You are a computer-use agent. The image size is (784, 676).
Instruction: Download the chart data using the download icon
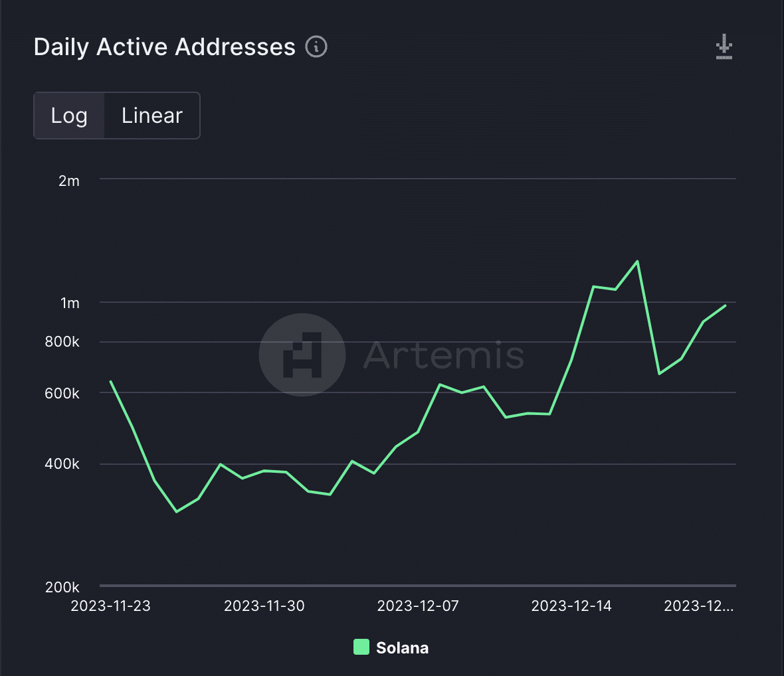click(x=724, y=47)
